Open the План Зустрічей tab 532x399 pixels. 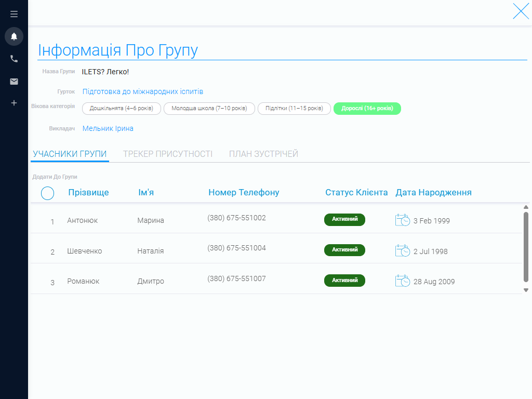[x=263, y=154]
